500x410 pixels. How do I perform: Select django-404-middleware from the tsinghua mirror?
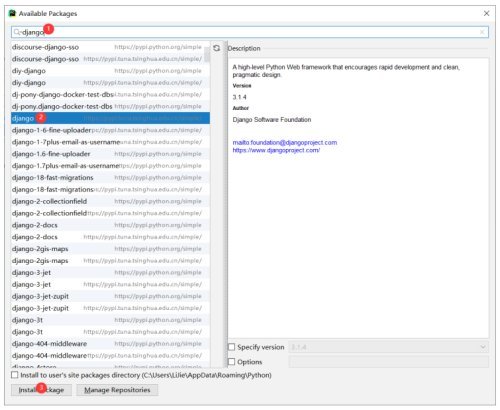[x=110, y=356]
